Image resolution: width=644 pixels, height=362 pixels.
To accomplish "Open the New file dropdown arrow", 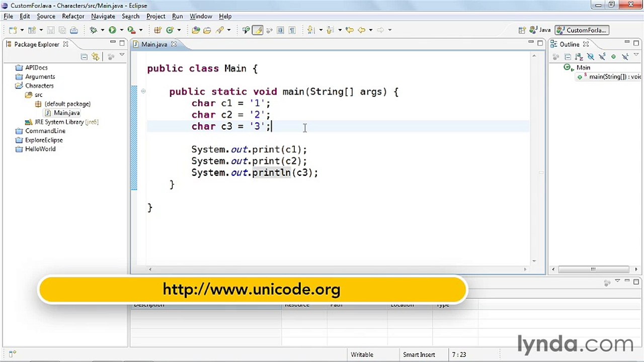I will (22, 30).
